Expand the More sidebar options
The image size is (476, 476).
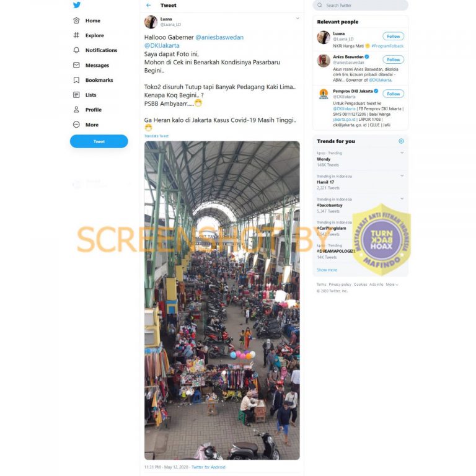(86, 125)
